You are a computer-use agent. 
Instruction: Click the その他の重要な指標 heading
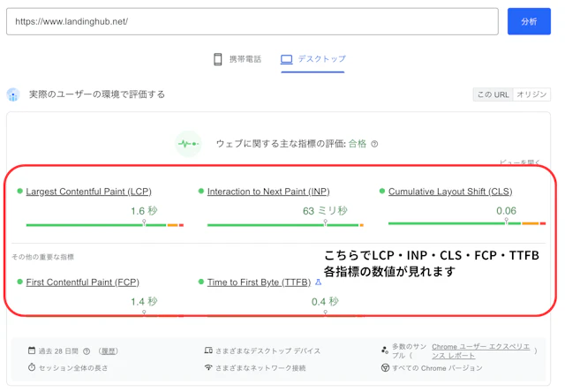click(43, 257)
